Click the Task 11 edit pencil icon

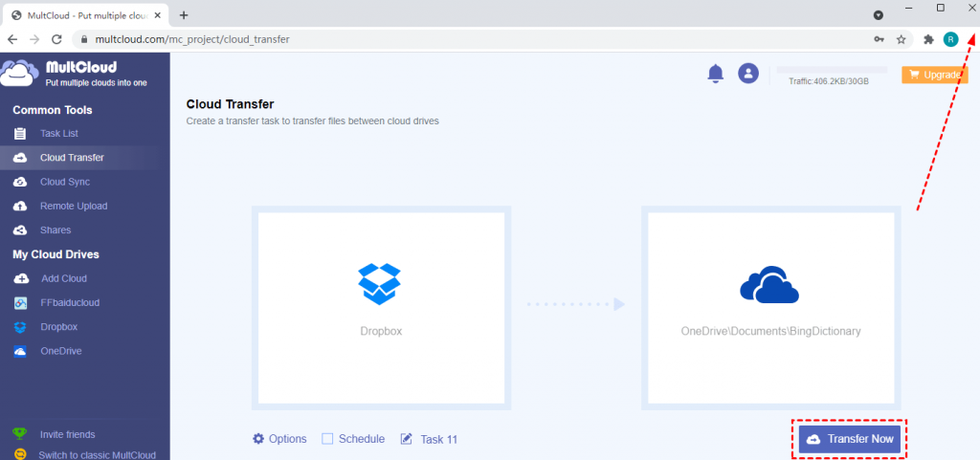(x=406, y=439)
